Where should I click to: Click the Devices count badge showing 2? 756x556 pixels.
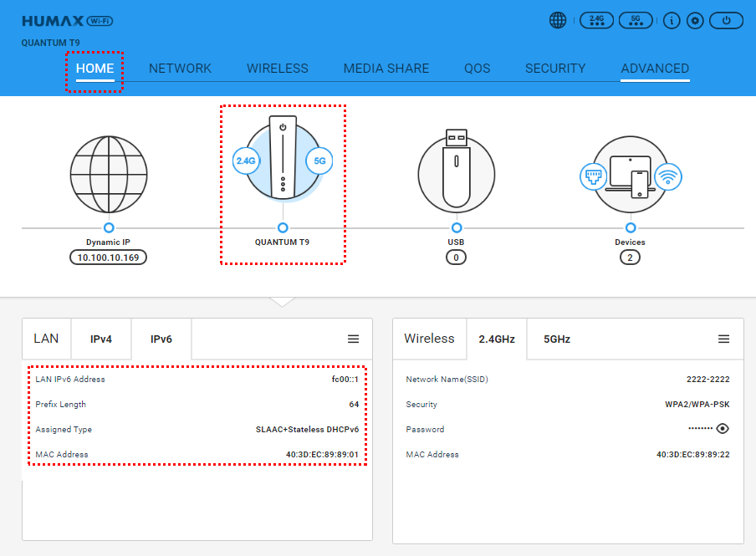[x=630, y=258]
